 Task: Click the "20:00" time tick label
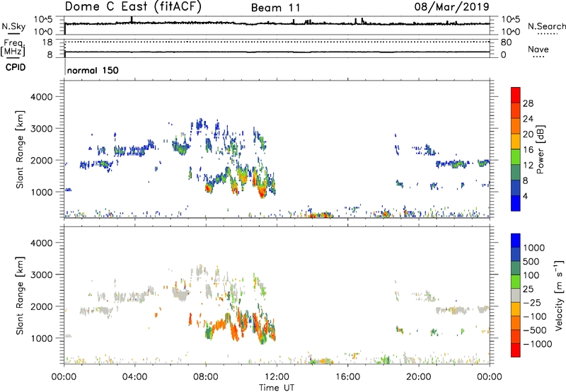[x=418, y=377]
